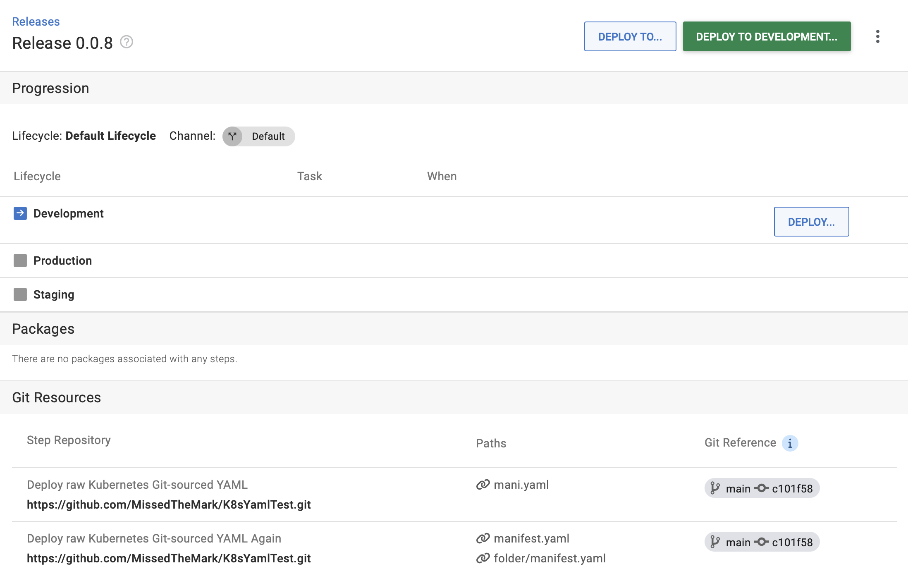Open the K8sYamlTest.git repository URL
The width and height of the screenshot is (908, 588).
tap(169, 504)
